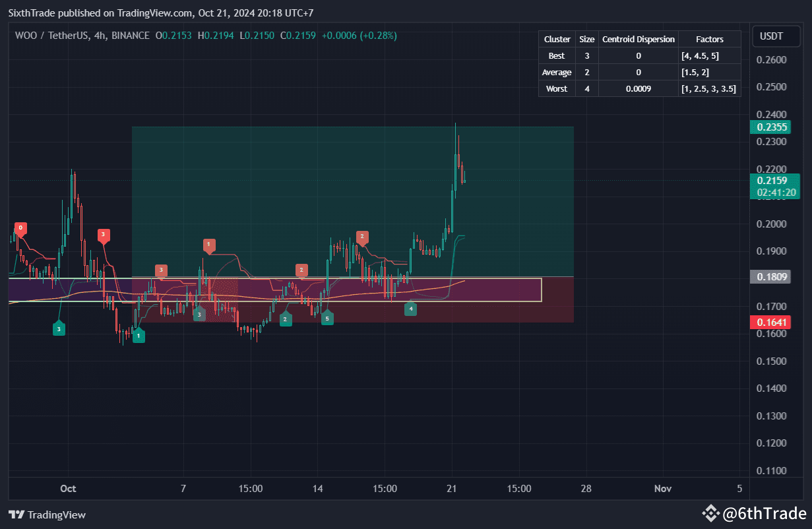Click the teal "4" signal marker
812x529 pixels.
click(x=410, y=308)
